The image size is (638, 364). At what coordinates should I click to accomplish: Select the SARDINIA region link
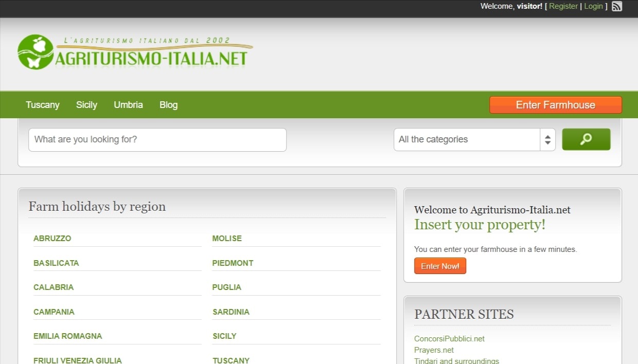tap(231, 312)
